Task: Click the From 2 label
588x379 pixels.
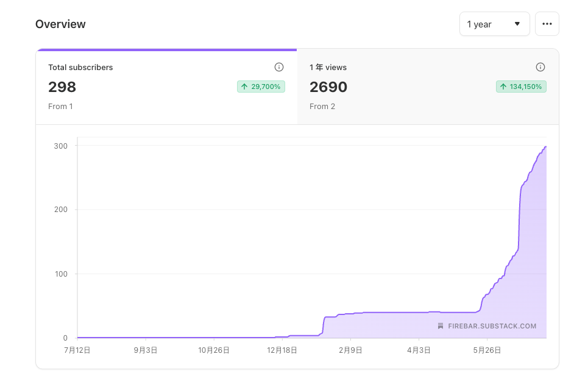Action: pyautogui.click(x=322, y=107)
